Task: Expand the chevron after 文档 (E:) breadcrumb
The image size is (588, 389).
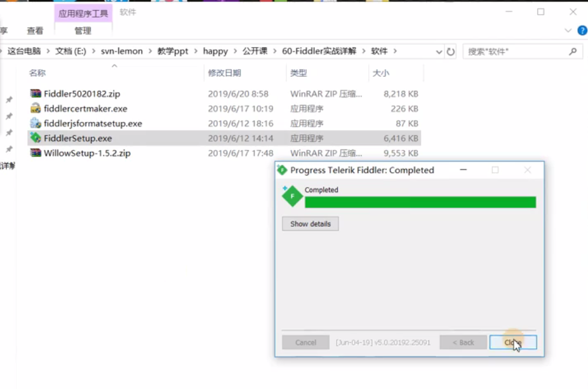Action: (93, 51)
